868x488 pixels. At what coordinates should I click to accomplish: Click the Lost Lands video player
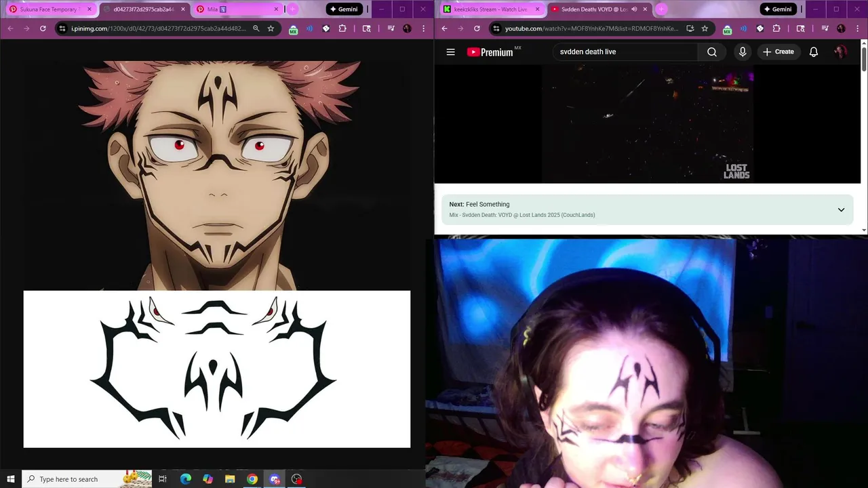coord(647,124)
